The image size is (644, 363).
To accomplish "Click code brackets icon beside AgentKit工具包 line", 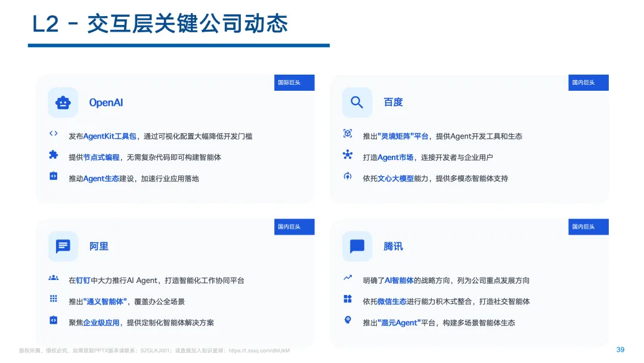I will point(54,133).
